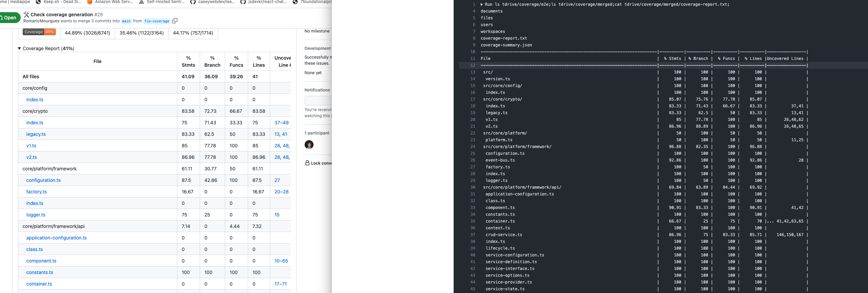Open the Self-Hosted Sentry bookmark
The height and width of the screenshot is (293, 868).
[x=162, y=2]
